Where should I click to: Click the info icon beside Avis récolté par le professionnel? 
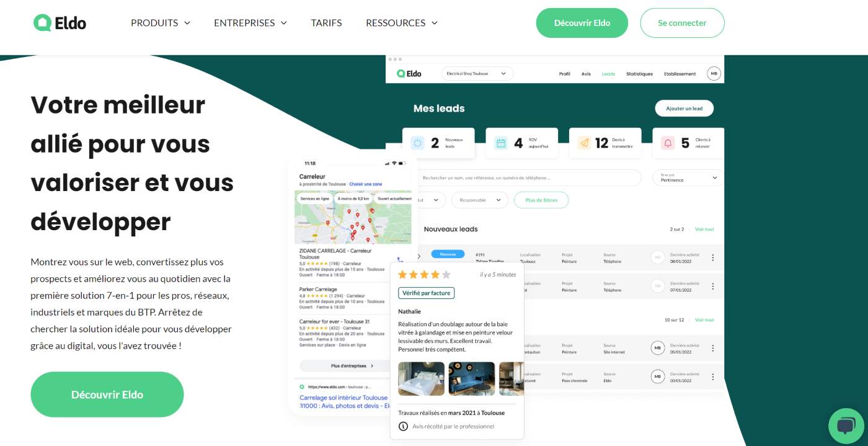[x=403, y=426]
